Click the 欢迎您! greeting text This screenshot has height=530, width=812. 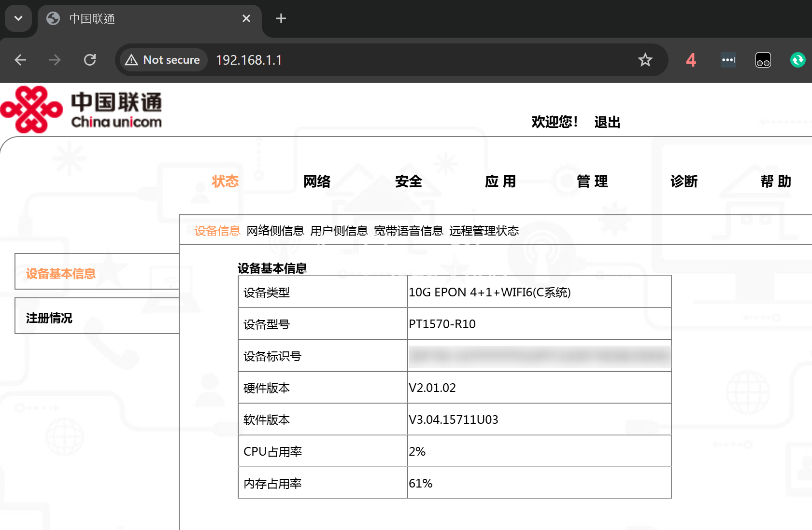pyautogui.click(x=555, y=122)
